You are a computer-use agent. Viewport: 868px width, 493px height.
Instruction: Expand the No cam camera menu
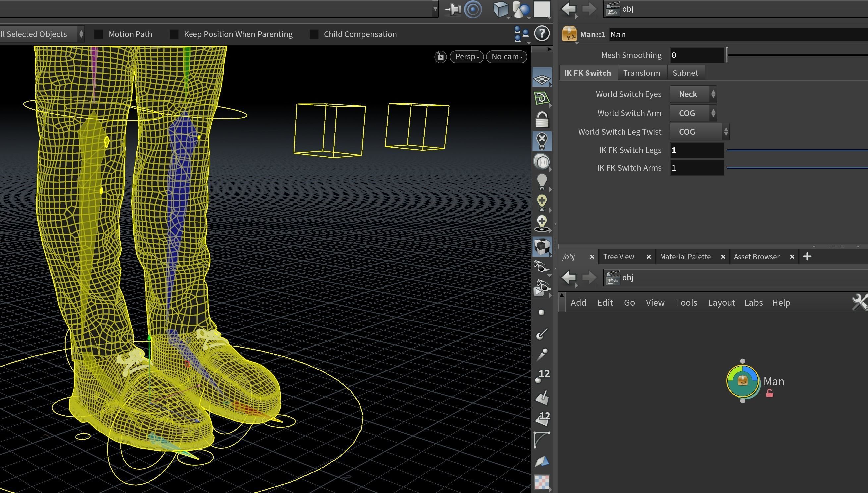coord(506,57)
